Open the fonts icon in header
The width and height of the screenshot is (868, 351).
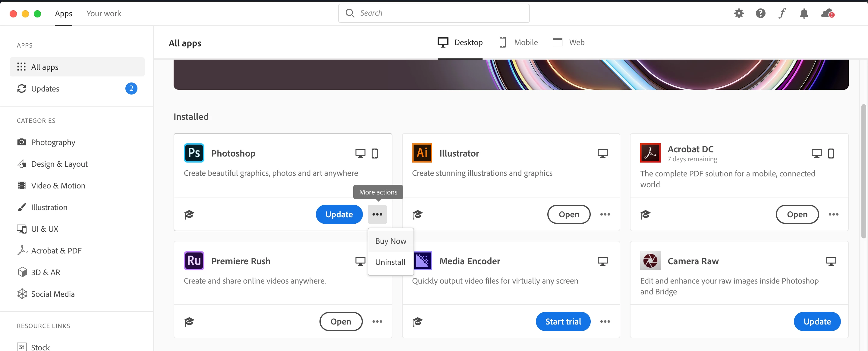(x=782, y=13)
